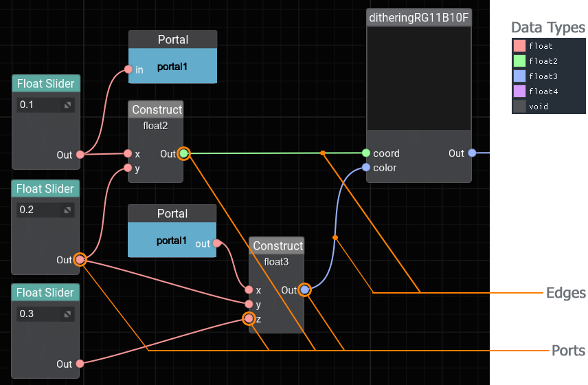Click the y pin on Construct float2
Viewport: 588px width, 385px height.
pos(128,168)
